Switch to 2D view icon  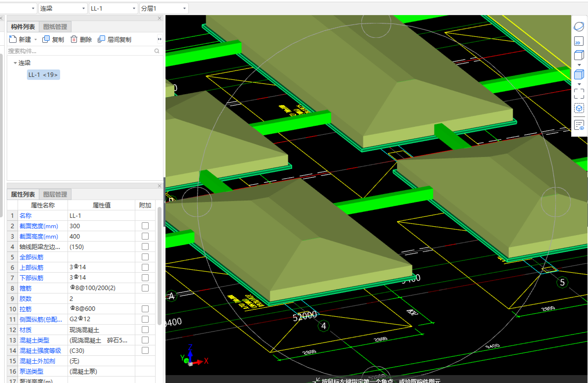click(x=579, y=41)
